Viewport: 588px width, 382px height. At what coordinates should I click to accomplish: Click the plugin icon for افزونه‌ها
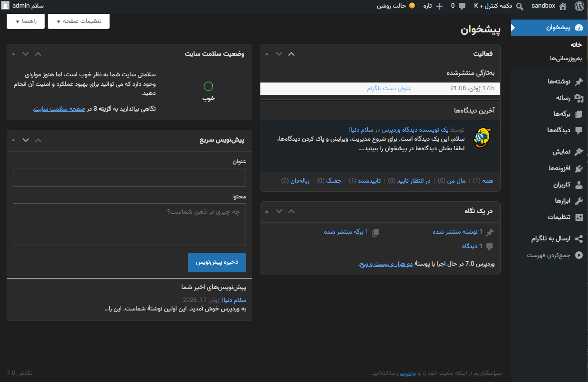click(x=579, y=168)
